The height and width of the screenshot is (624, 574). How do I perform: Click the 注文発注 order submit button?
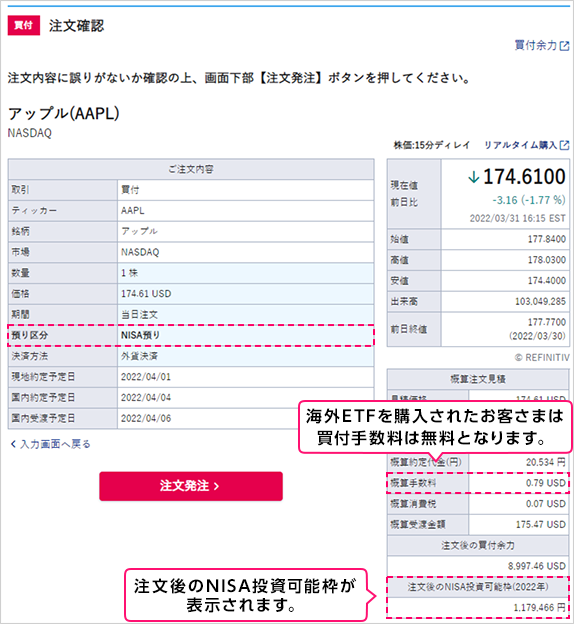click(191, 486)
